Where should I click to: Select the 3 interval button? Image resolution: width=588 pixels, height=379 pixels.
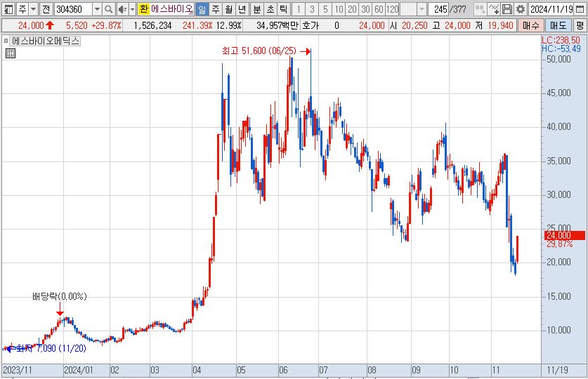(x=312, y=9)
